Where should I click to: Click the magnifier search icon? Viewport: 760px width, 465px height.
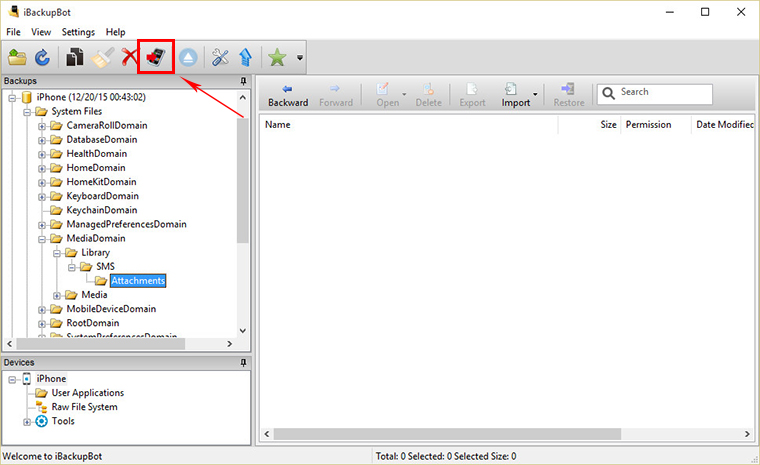coord(608,93)
